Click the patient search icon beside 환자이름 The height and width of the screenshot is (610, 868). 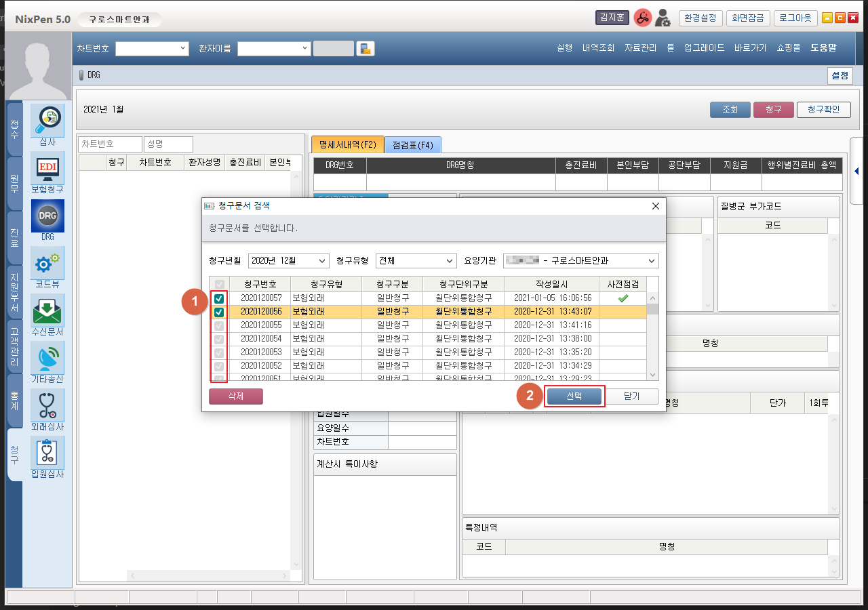click(366, 49)
